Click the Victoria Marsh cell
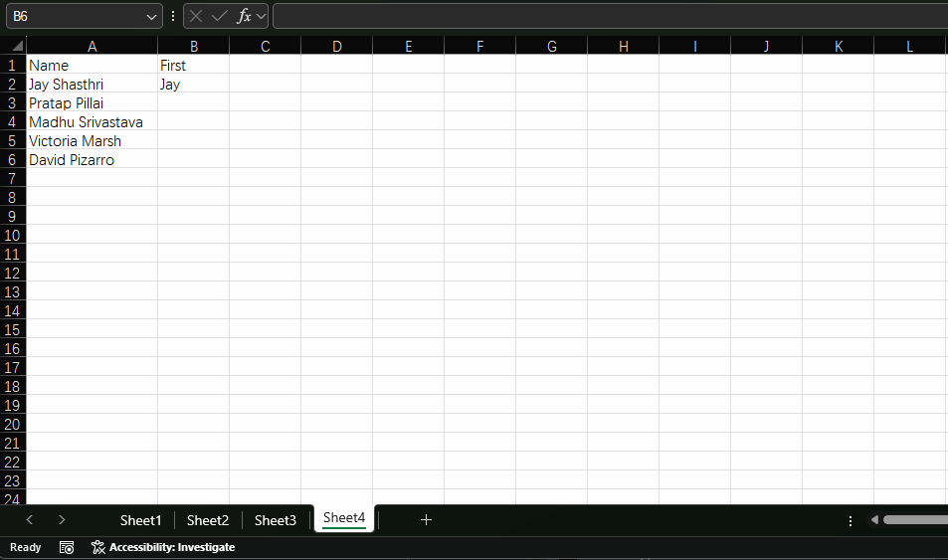This screenshot has width=948, height=560. click(x=92, y=141)
